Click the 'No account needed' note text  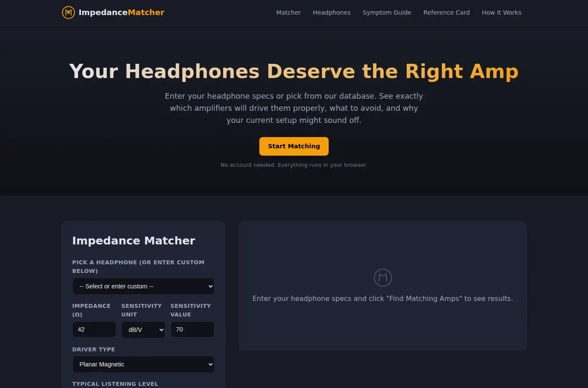(x=294, y=165)
